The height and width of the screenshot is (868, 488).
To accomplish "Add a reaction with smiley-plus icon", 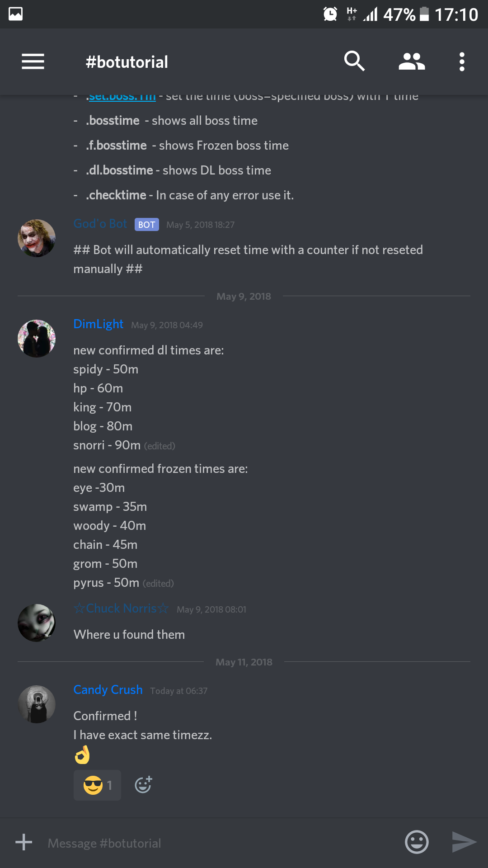I will (144, 785).
